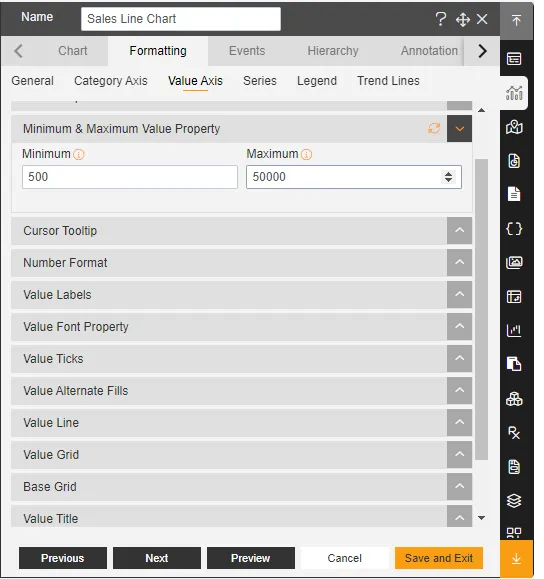Expand the Value Grid section

(x=459, y=455)
